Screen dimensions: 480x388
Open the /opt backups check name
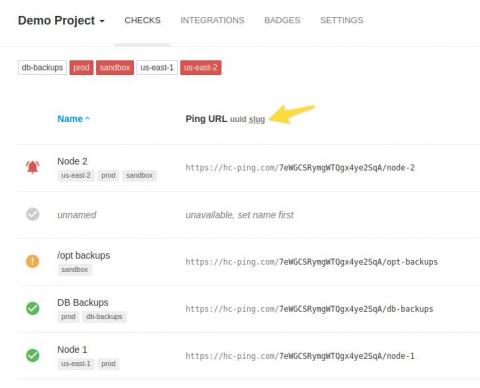[84, 255]
